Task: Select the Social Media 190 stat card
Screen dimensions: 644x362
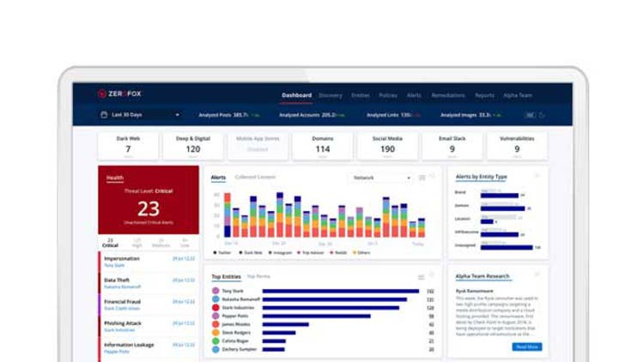Action: pos(387,146)
